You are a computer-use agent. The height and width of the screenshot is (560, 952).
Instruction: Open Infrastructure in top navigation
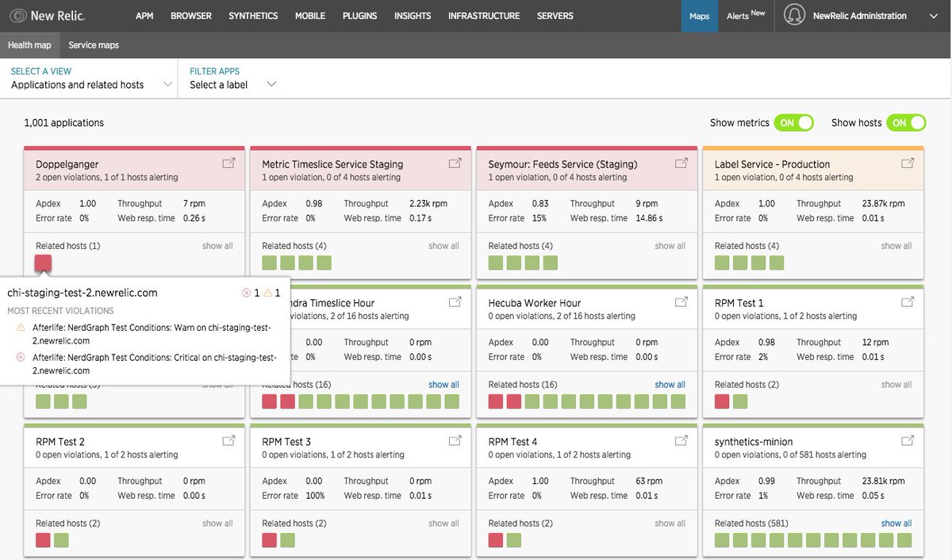484,16
